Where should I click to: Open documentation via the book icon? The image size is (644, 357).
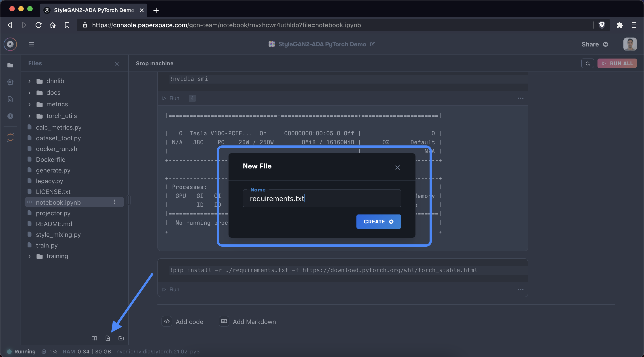point(94,338)
